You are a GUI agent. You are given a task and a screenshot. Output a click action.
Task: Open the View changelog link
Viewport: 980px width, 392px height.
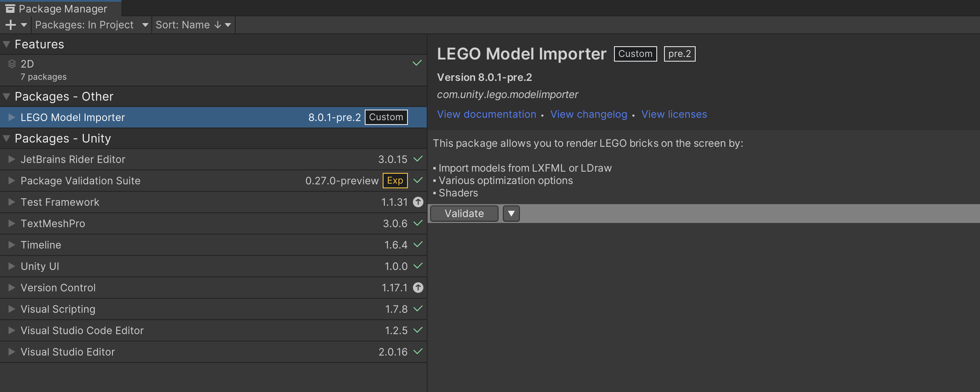tap(589, 114)
